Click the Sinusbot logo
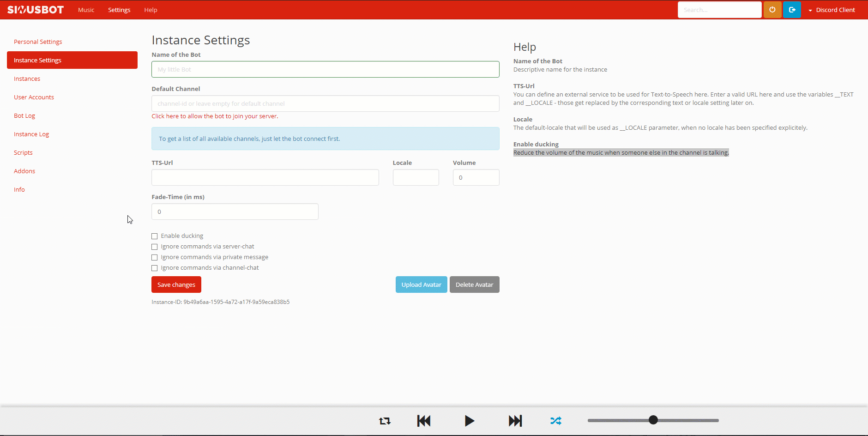 [36, 10]
